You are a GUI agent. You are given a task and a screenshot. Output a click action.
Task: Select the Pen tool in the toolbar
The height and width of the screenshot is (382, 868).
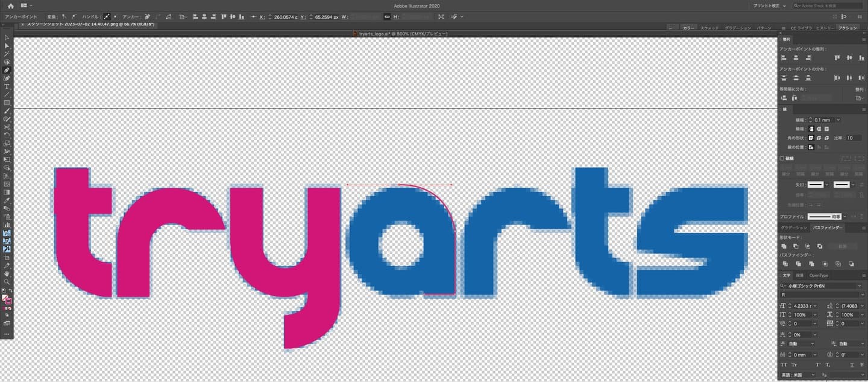point(7,70)
